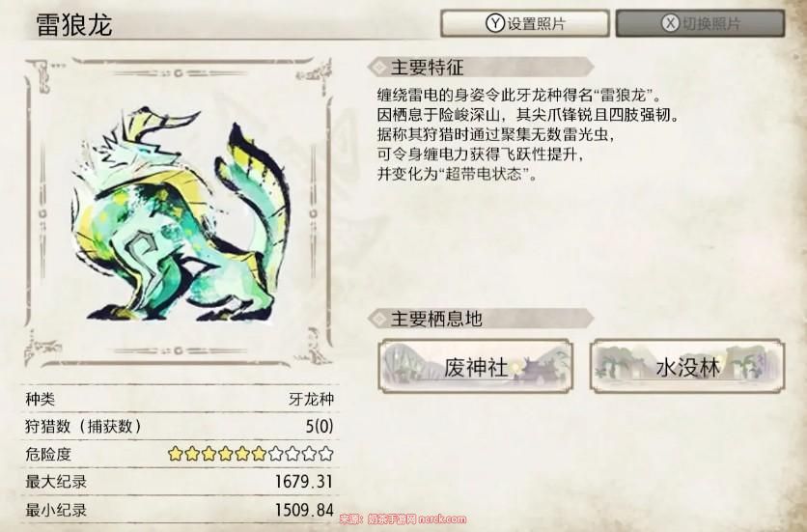Viewport: 807px width, 532px height.
Task: Click the last empty danger star
Action: click(x=325, y=454)
